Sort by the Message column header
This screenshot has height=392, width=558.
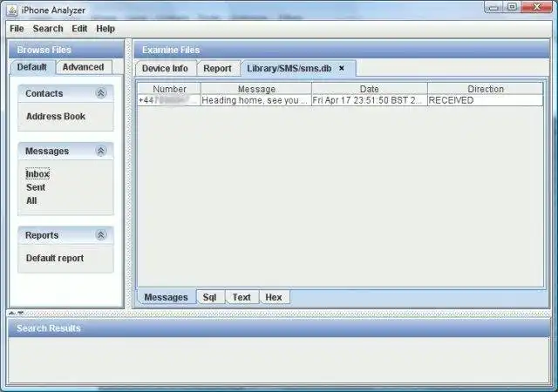[x=256, y=89]
